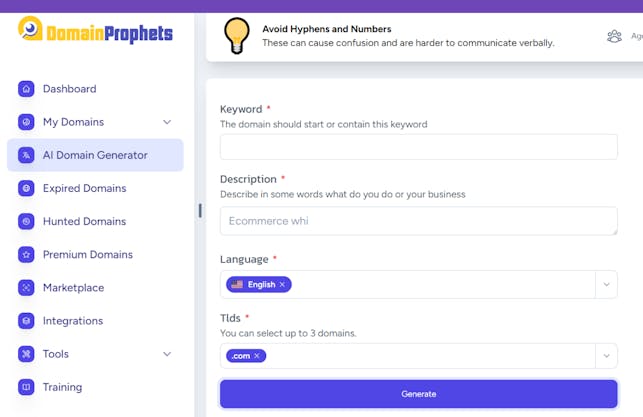
Task: Remove the English language tag
Action: [x=282, y=284]
